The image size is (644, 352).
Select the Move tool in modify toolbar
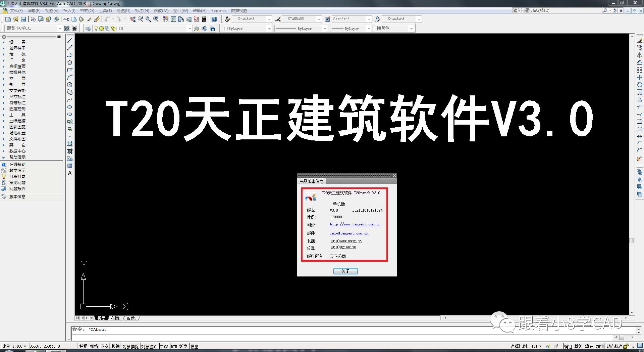coord(640,77)
